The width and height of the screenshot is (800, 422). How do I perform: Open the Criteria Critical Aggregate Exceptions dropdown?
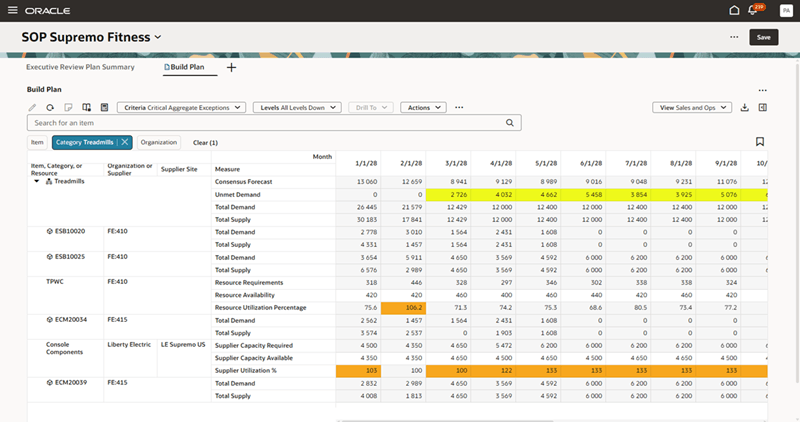pos(182,107)
